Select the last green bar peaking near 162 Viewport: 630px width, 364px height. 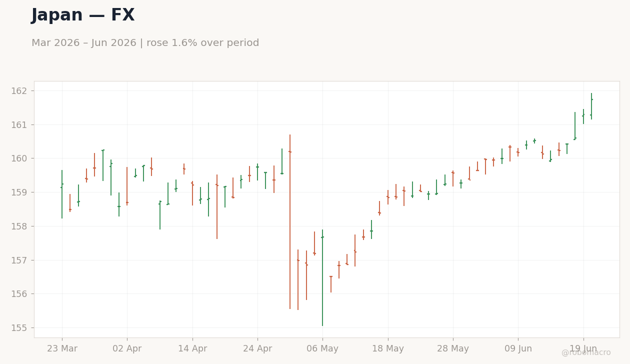tap(591, 106)
